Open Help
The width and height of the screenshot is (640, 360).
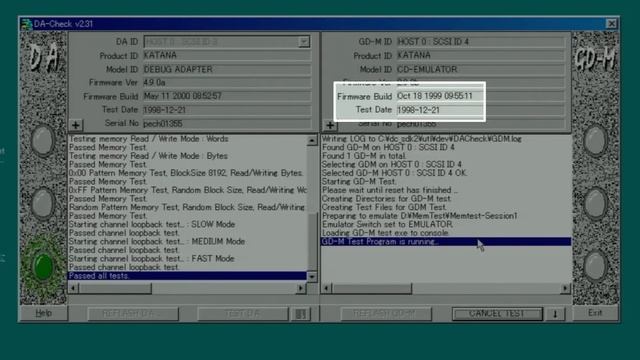click(43, 313)
